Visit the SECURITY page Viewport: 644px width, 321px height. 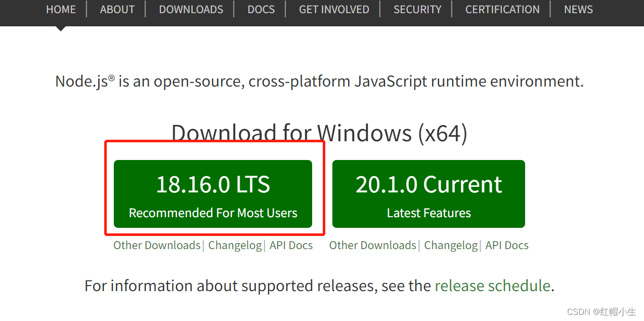pos(417,10)
